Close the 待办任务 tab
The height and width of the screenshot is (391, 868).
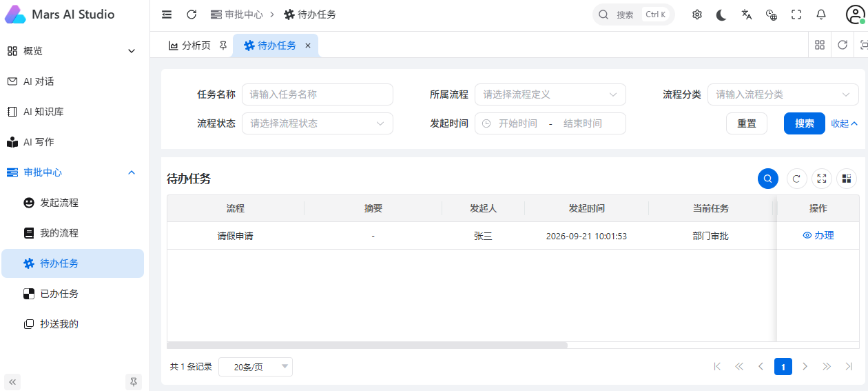[x=308, y=46]
